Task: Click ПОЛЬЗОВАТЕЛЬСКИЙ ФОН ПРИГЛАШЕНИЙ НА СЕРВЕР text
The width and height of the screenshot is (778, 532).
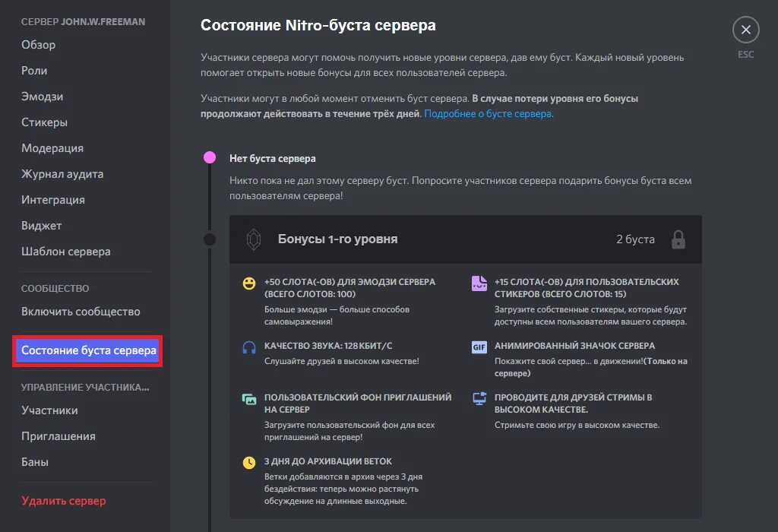Action: 358,404
